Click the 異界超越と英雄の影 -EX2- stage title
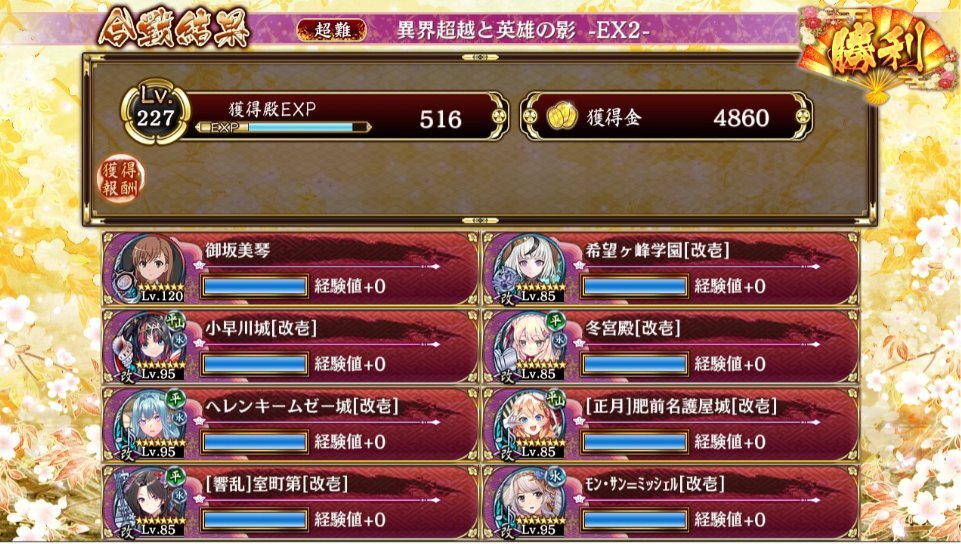This screenshot has height=544, width=961. coord(523,30)
